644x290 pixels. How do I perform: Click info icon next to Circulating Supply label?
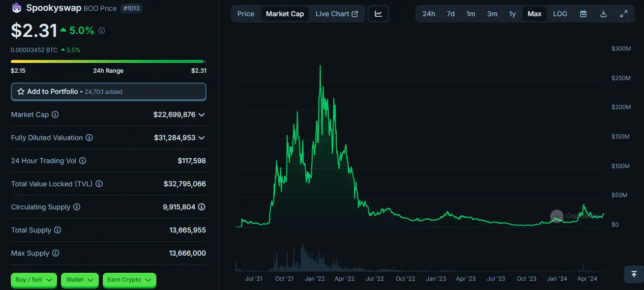click(77, 207)
